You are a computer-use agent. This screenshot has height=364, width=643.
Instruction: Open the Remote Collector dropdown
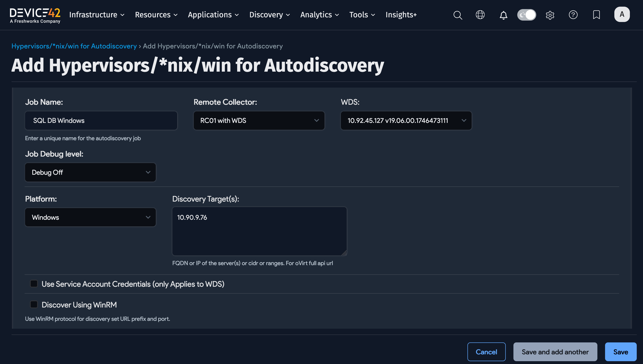[x=259, y=120]
